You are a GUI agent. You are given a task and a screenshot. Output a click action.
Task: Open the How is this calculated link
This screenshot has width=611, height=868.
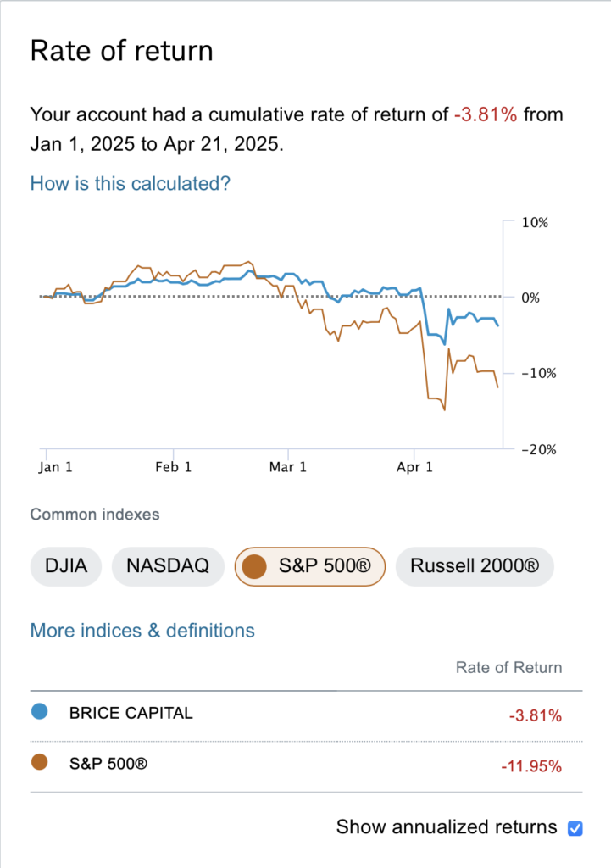pyautogui.click(x=130, y=183)
